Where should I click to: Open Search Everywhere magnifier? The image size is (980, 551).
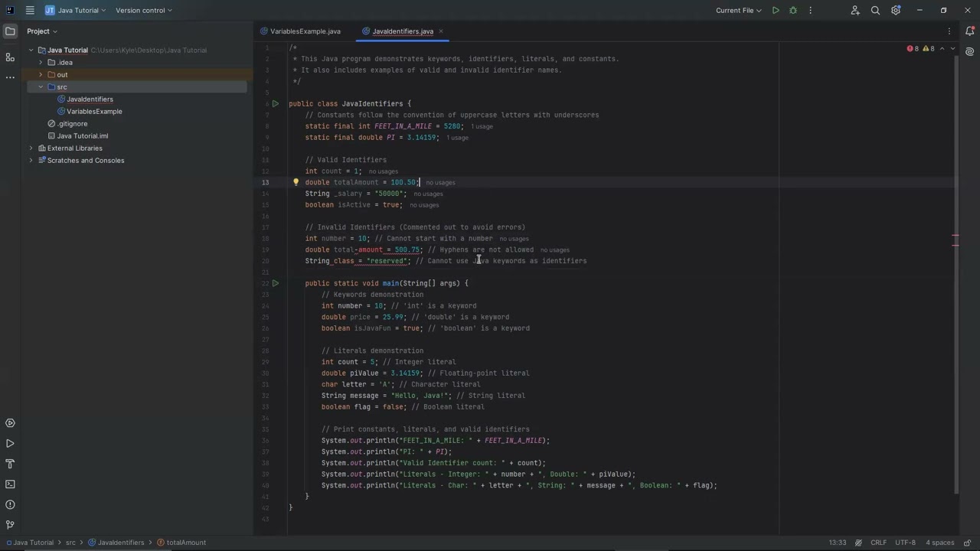click(875, 11)
